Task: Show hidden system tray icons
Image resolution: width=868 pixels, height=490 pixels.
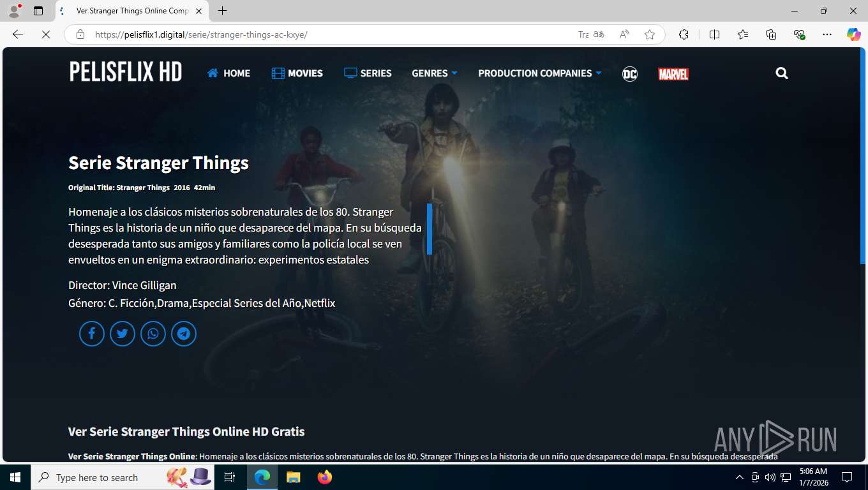Action: tap(740, 477)
